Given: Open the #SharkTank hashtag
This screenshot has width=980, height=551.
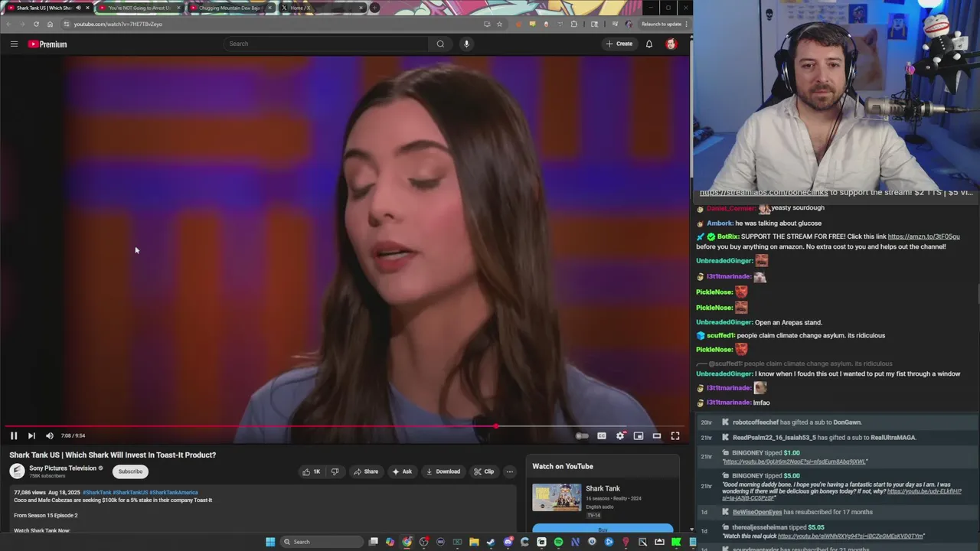Looking at the screenshot, I should point(96,492).
